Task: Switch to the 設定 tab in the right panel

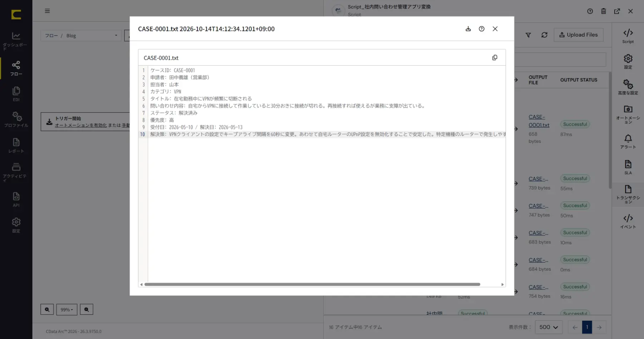Action: pyautogui.click(x=628, y=62)
